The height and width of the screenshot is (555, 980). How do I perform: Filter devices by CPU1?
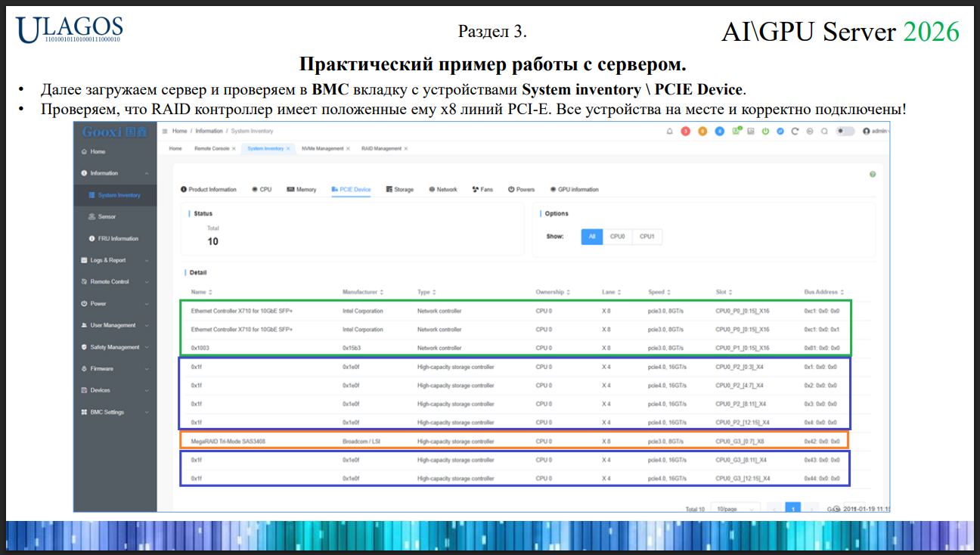(x=647, y=237)
